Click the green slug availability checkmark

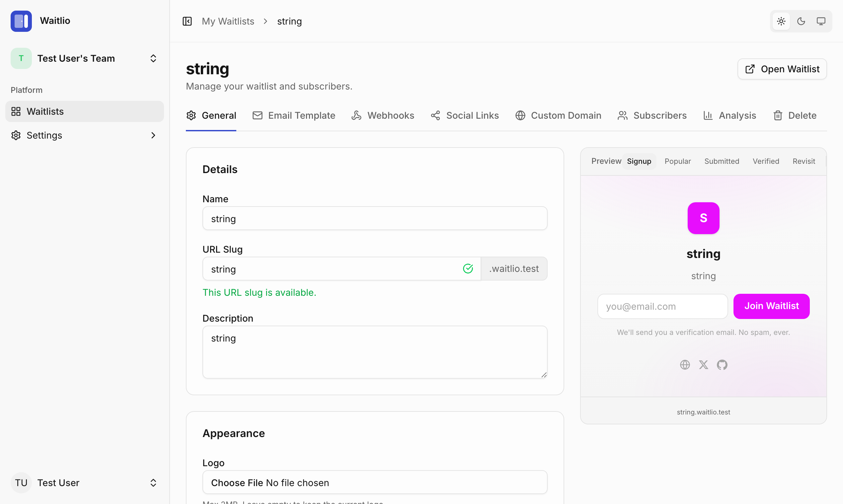[468, 269]
